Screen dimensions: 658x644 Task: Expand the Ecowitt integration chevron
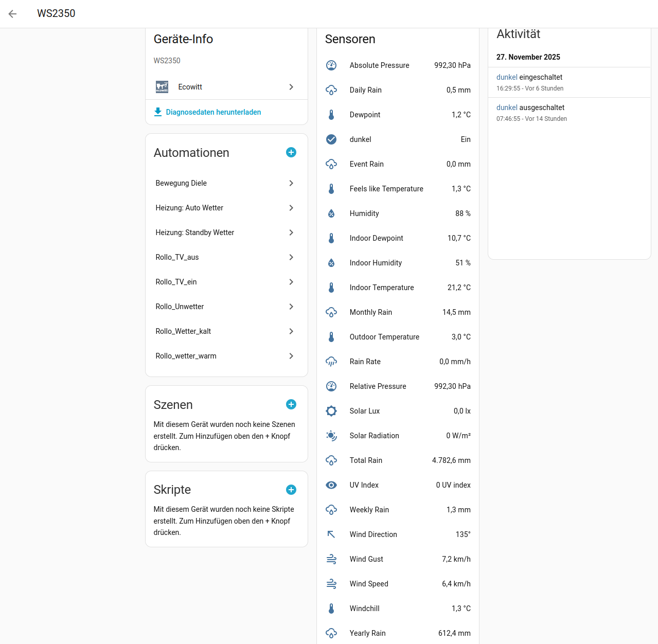[291, 87]
